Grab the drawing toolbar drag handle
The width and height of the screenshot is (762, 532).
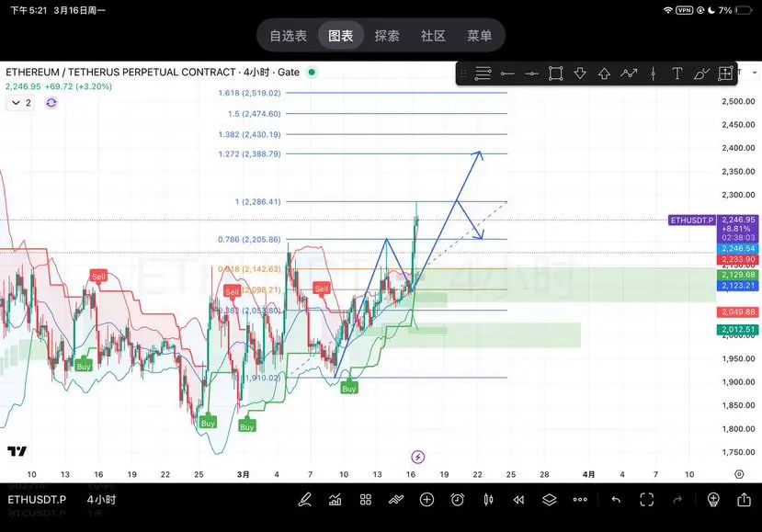pyautogui.click(x=463, y=74)
